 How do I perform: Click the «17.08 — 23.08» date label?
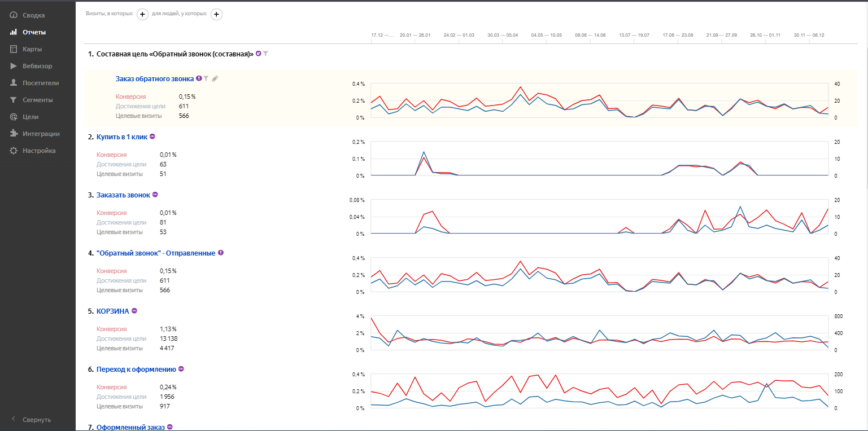[678, 35]
